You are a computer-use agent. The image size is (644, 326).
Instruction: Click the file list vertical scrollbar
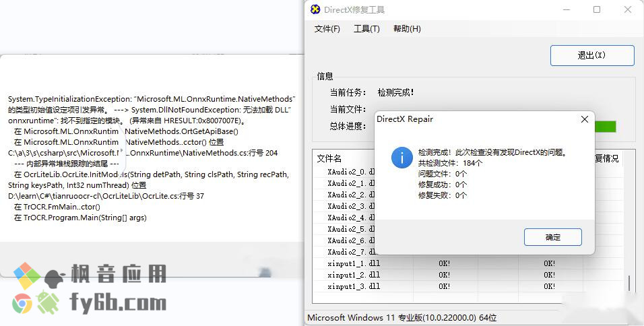click(x=629, y=284)
